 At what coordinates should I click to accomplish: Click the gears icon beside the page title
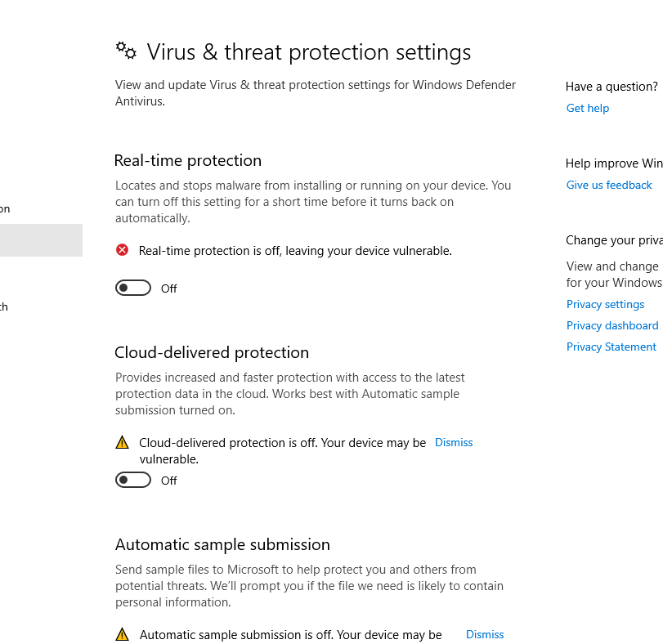pos(126,51)
